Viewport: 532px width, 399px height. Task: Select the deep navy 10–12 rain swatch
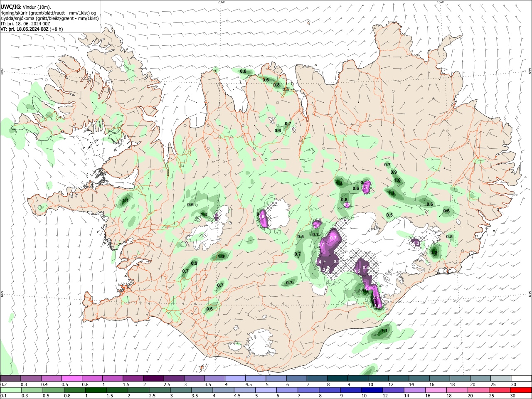372,390
